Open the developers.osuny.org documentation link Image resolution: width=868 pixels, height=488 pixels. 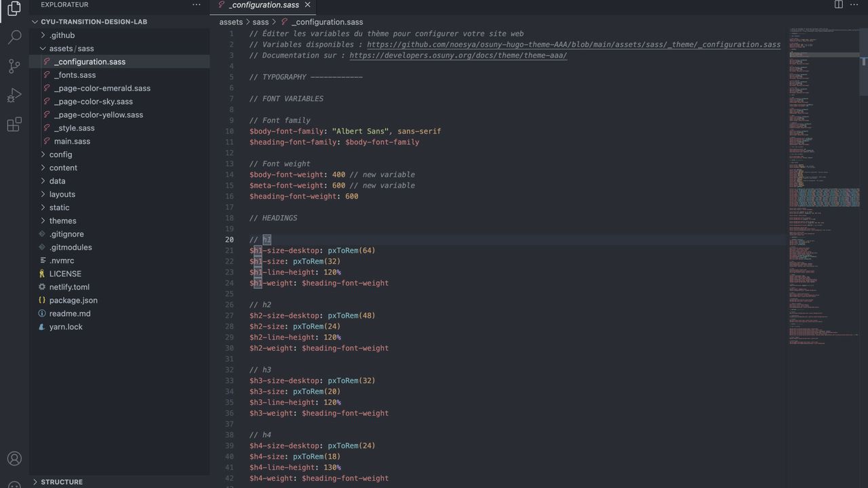pyautogui.click(x=458, y=56)
